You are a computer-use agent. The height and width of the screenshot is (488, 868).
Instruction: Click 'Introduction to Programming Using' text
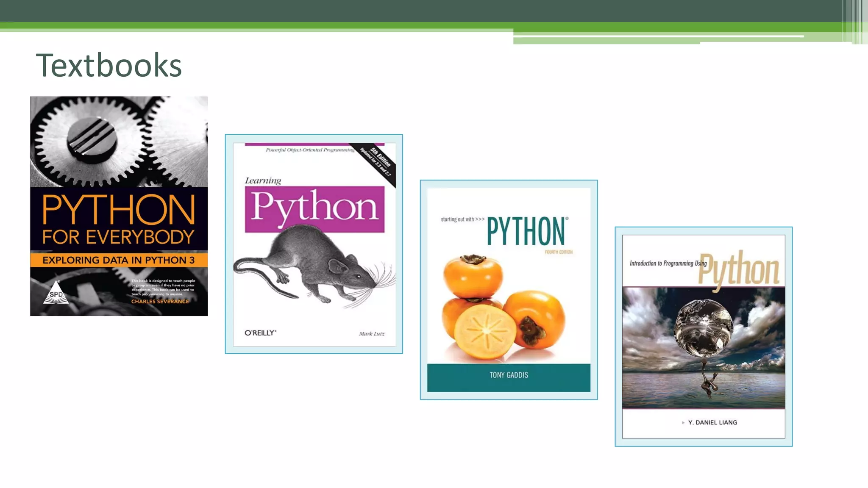668,263
